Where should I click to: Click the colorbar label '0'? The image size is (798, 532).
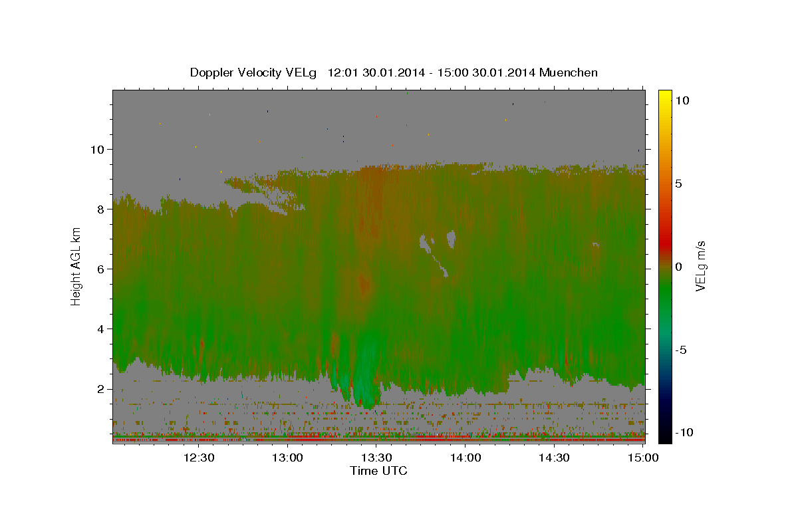coord(679,266)
